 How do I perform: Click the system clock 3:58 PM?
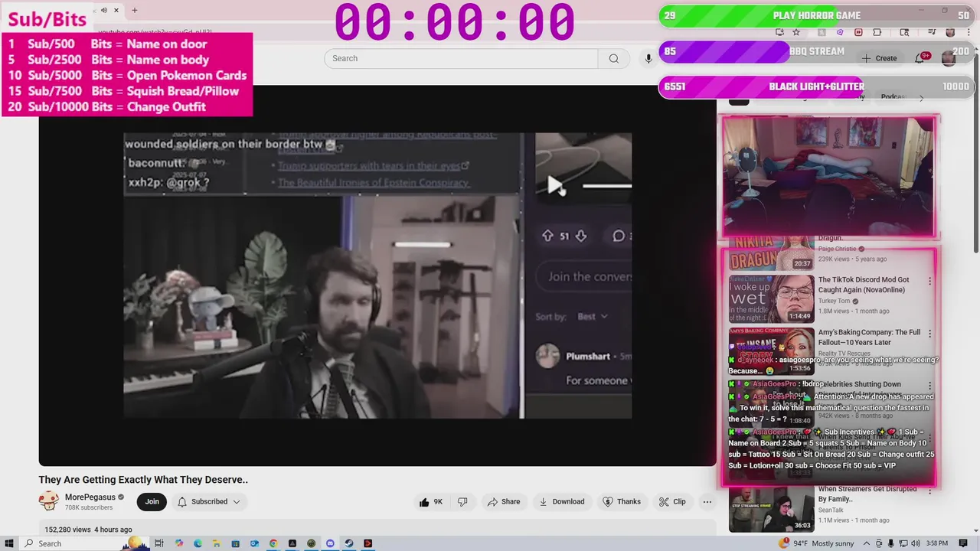[x=937, y=543]
